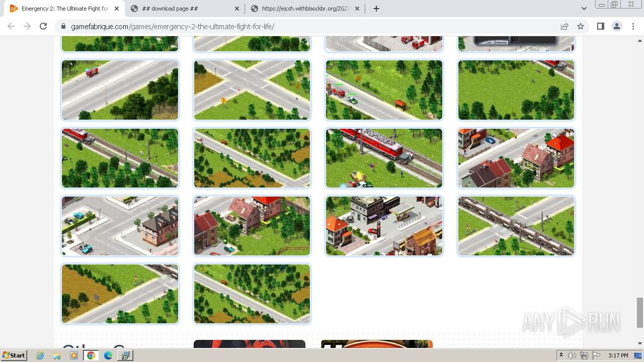Open screenshot of road intersection with yellow sign

click(252, 90)
